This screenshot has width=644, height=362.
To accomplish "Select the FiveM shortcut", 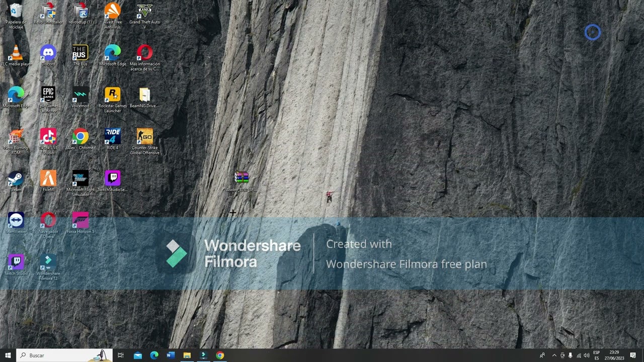I will (48, 181).
